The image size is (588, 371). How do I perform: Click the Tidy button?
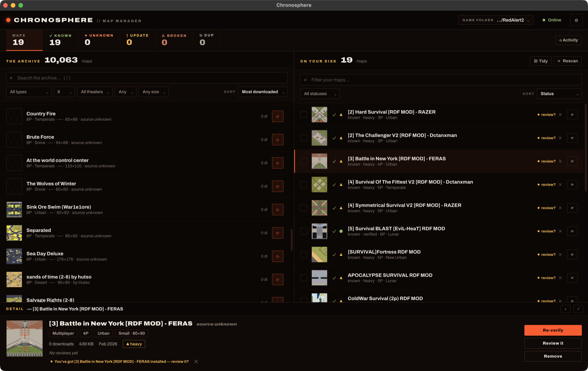coord(541,61)
